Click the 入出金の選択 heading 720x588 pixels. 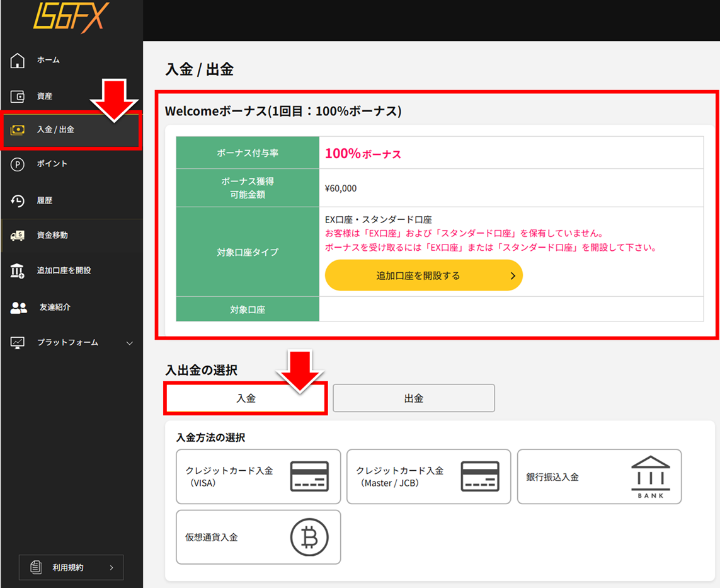click(x=201, y=370)
